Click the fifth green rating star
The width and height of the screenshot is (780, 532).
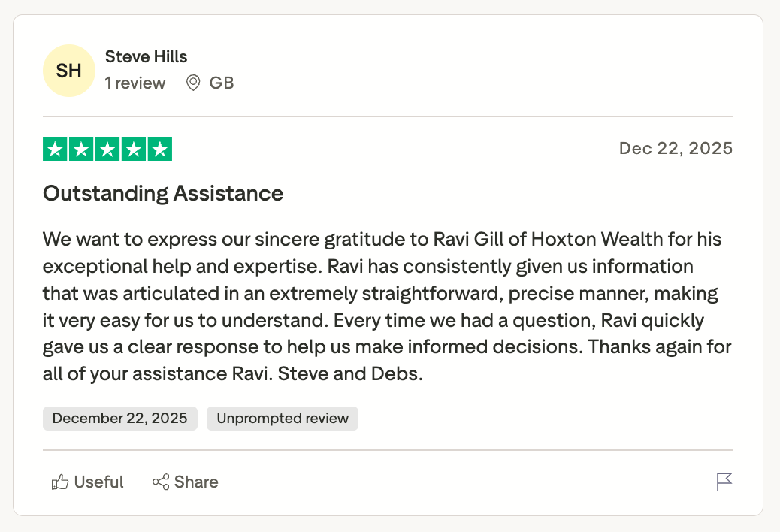pos(159,149)
